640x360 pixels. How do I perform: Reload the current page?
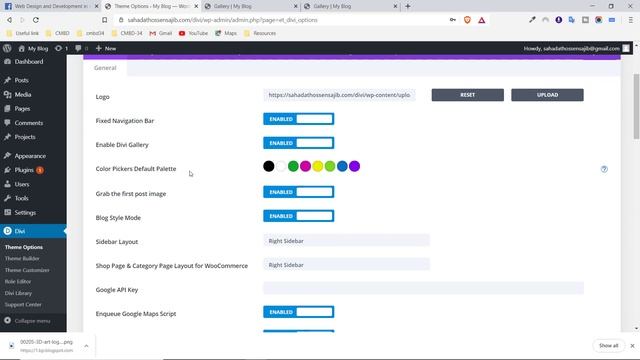[36, 20]
